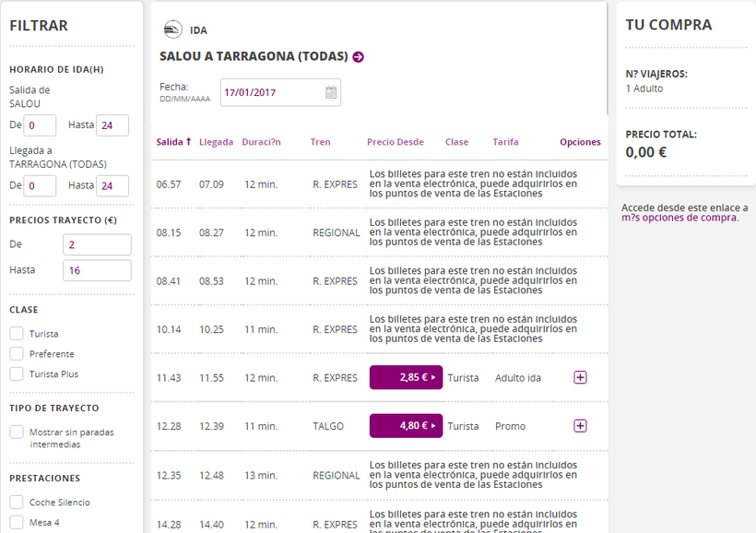Expand options for the 11.43 R. EXPRES train

click(x=580, y=377)
